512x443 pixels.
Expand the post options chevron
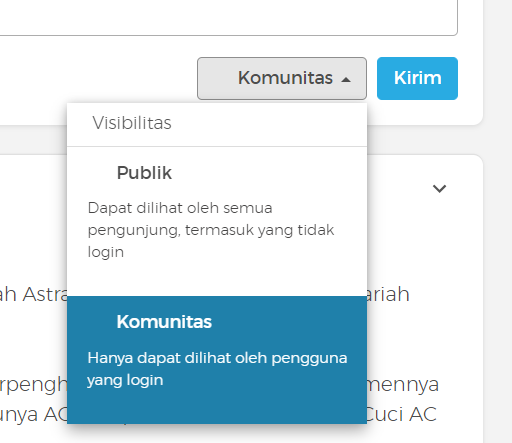pyautogui.click(x=439, y=189)
